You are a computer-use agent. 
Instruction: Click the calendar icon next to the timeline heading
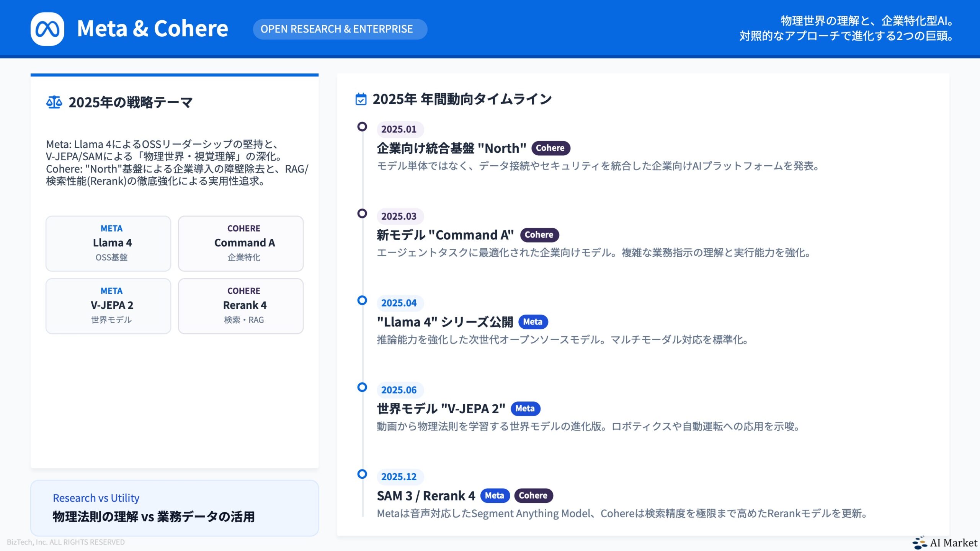click(x=360, y=99)
